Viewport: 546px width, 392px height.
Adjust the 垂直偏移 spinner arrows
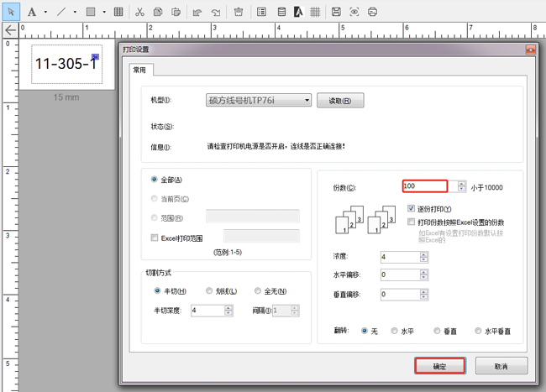[x=423, y=295]
